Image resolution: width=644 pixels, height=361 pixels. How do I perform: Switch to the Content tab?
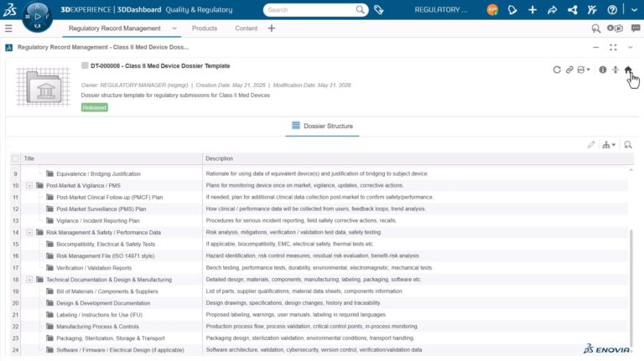tap(246, 28)
